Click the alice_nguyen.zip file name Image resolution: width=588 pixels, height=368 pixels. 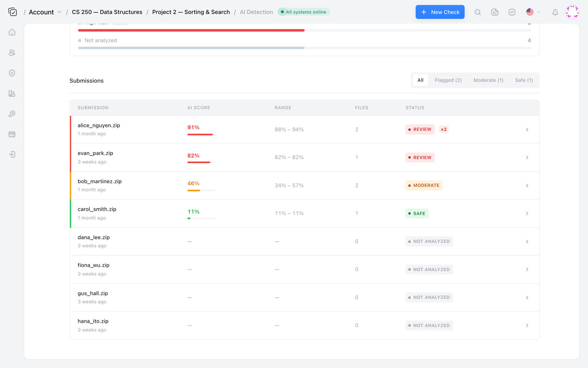pos(99,125)
